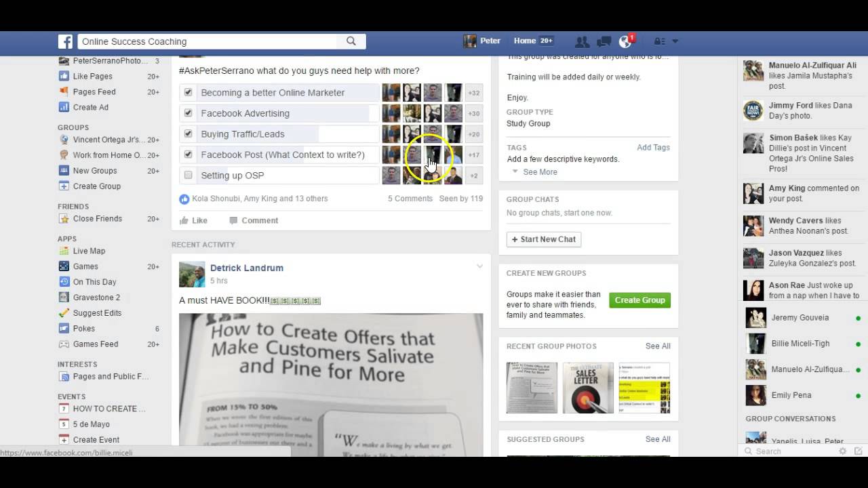Open 'Work from Home' group in sidebar
Viewport: 868px width, 488px height.
click(x=109, y=155)
